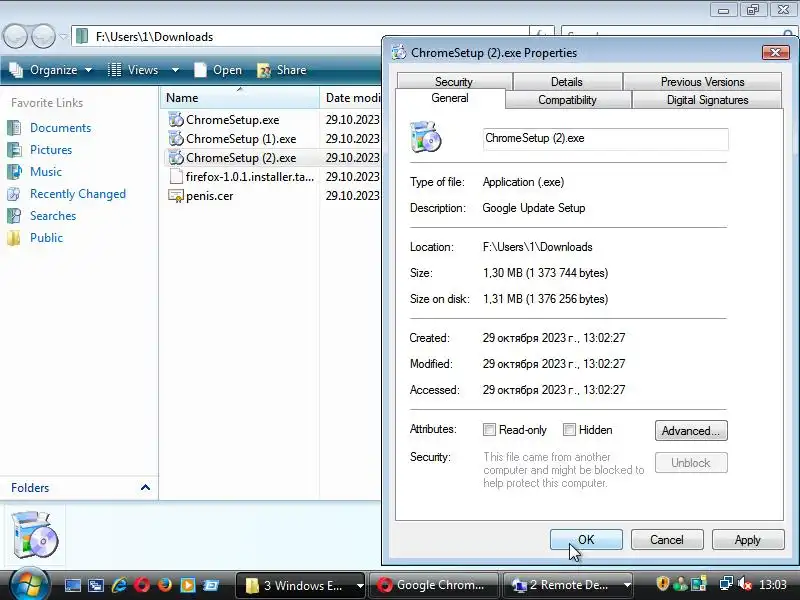The height and width of the screenshot is (600, 800).
Task: Click Switch between windows quick launch icon
Action: point(95,585)
